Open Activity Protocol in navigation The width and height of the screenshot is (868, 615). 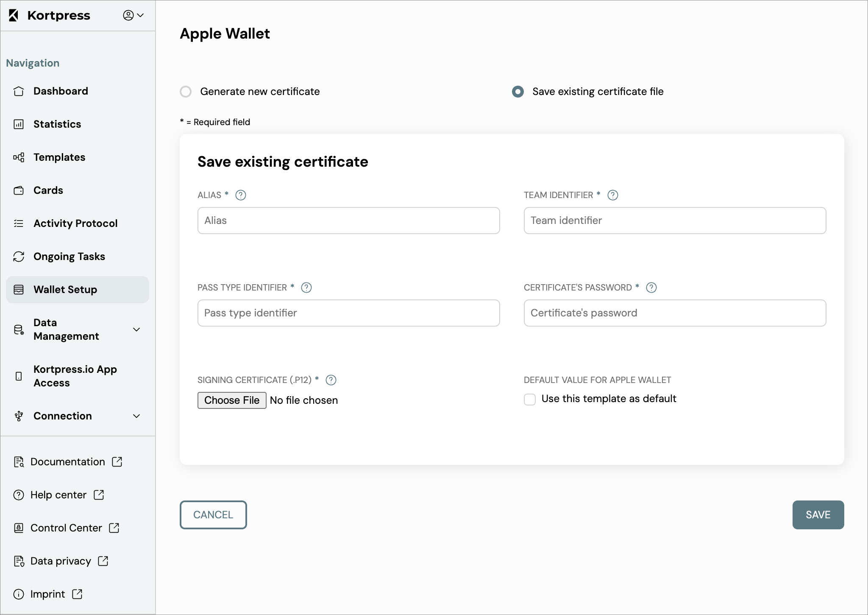click(78, 224)
